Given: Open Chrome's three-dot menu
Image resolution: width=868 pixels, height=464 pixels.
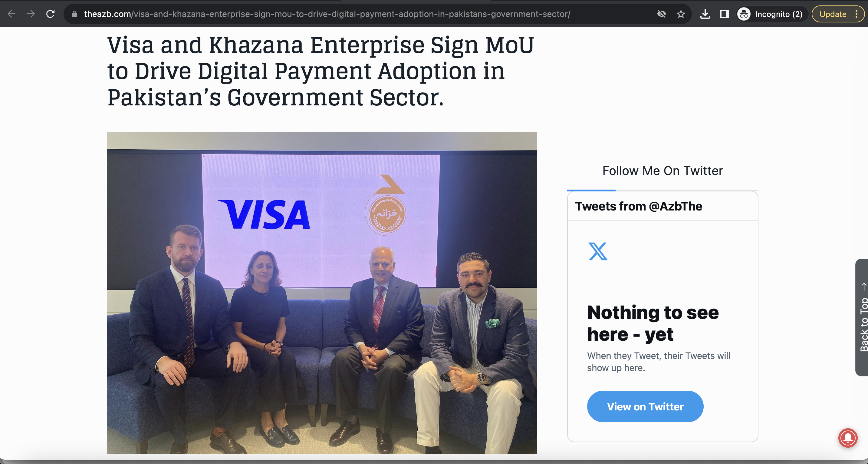Looking at the screenshot, I should click(x=856, y=14).
